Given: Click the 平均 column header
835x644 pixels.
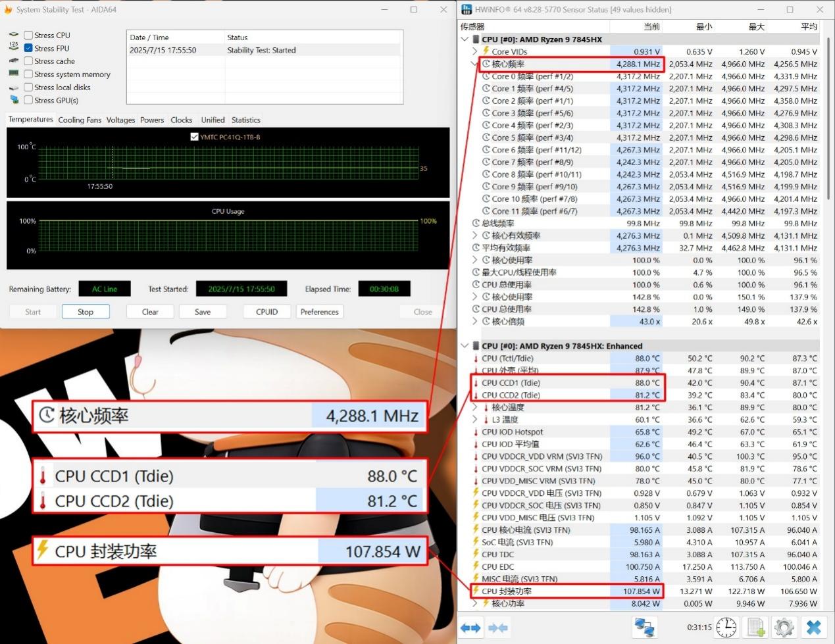Looking at the screenshot, I should coord(794,26).
